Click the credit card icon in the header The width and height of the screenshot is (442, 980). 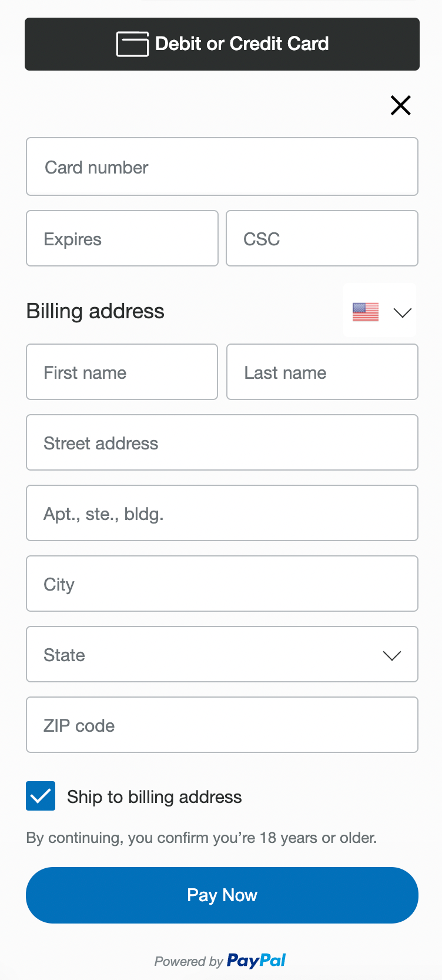pos(132,44)
